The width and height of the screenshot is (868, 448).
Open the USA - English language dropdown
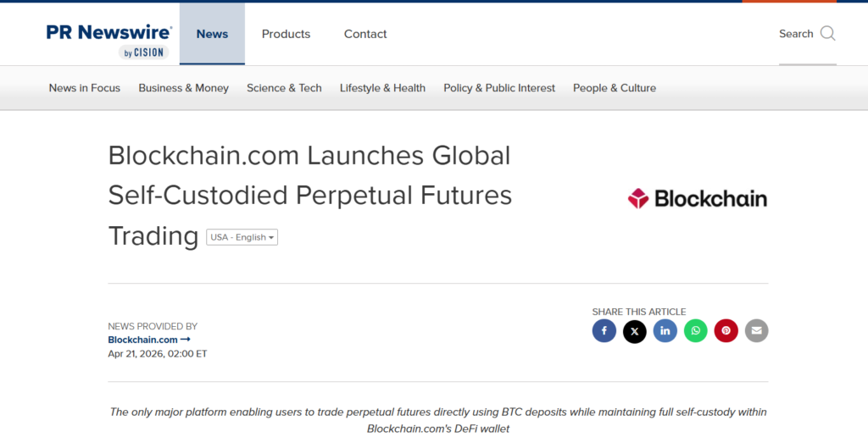click(242, 237)
